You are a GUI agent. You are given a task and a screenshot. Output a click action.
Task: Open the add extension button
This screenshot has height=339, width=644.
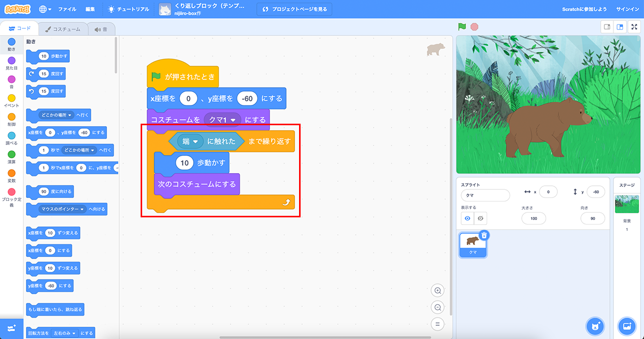(x=12, y=328)
